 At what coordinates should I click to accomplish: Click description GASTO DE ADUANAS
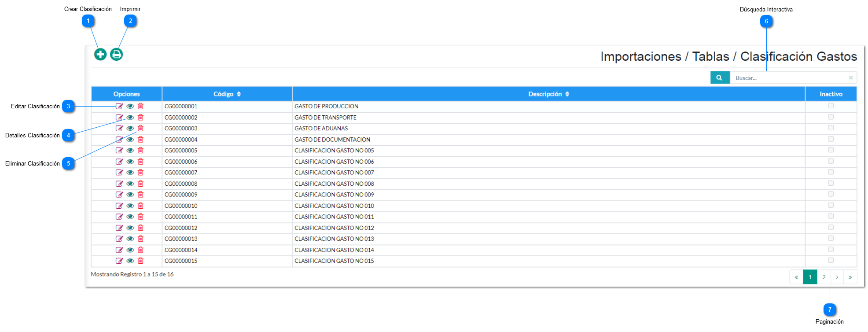pyautogui.click(x=321, y=128)
